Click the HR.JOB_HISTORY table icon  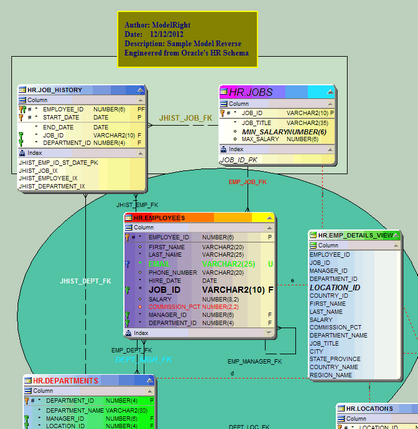[x=22, y=90]
